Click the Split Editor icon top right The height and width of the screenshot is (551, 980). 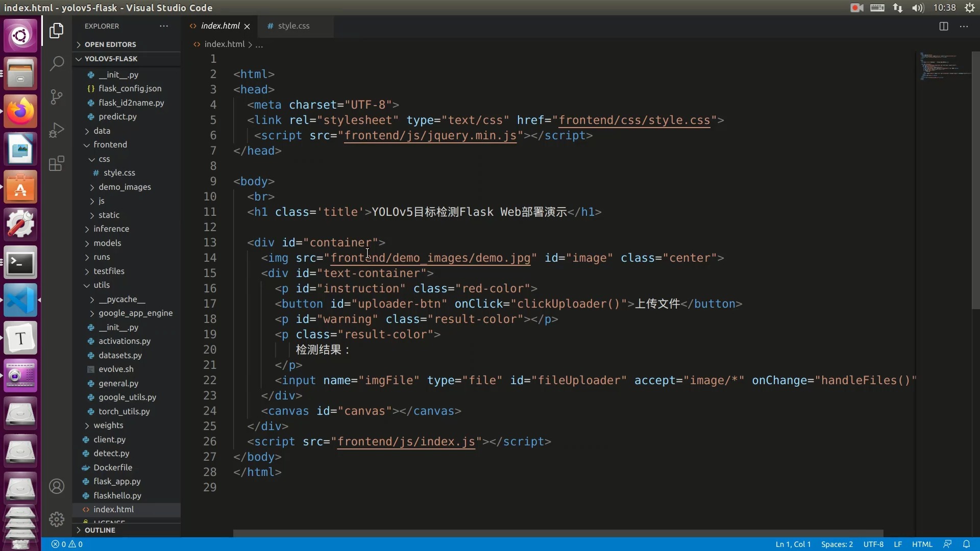point(944,26)
